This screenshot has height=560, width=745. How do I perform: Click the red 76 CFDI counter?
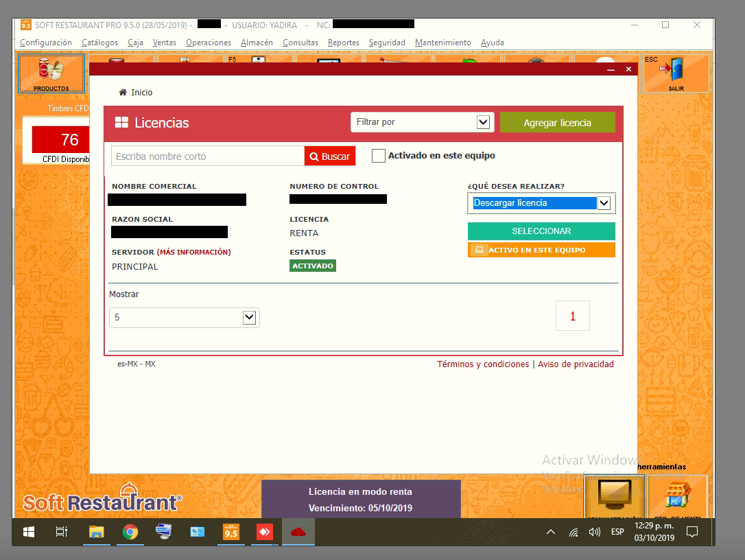coord(61,140)
